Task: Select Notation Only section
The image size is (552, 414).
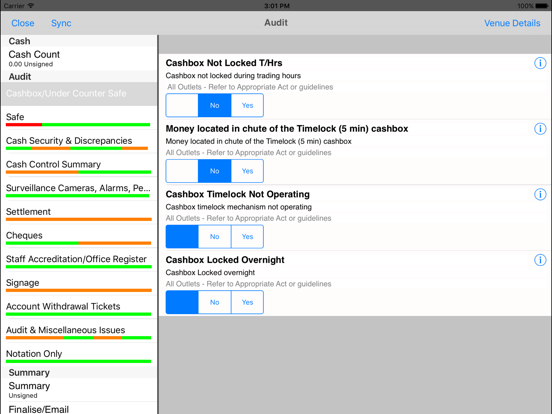Action: [x=79, y=355]
